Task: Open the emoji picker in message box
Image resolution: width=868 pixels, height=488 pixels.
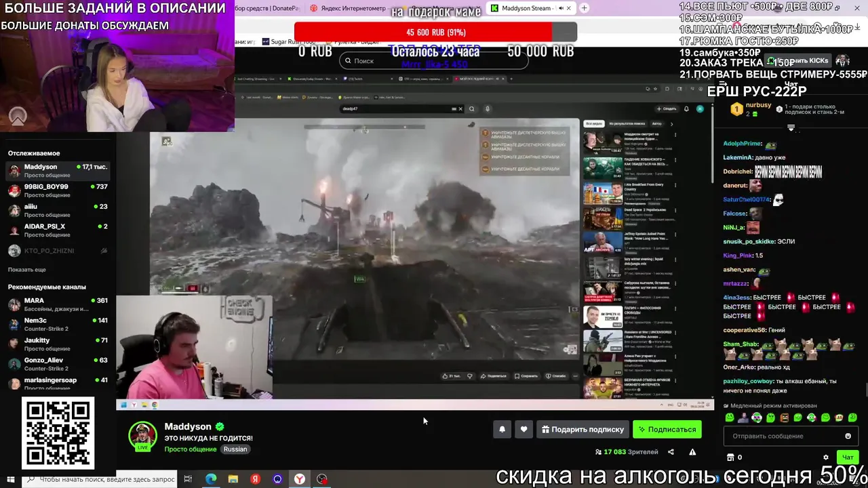Action: click(x=848, y=436)
